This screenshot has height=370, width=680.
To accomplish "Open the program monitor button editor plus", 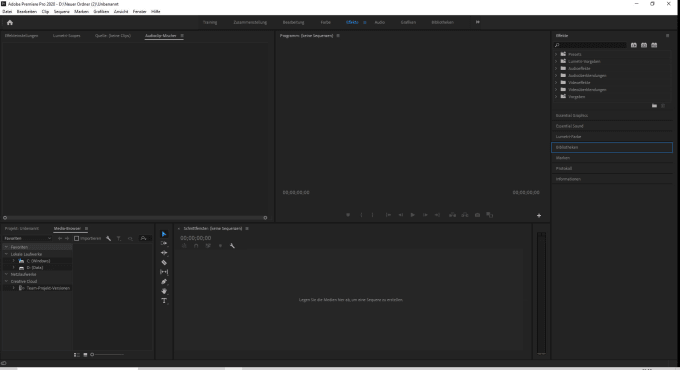I will pos(539,215).
